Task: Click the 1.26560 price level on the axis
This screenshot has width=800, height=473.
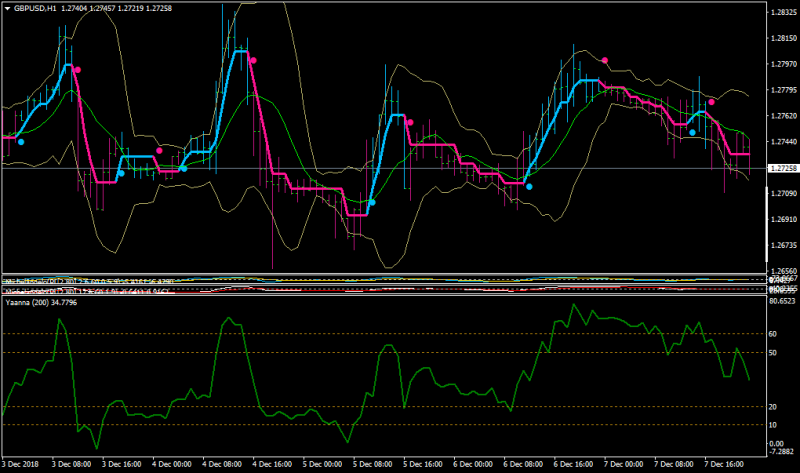Action: pyautogui.click(x=784, y=271)
